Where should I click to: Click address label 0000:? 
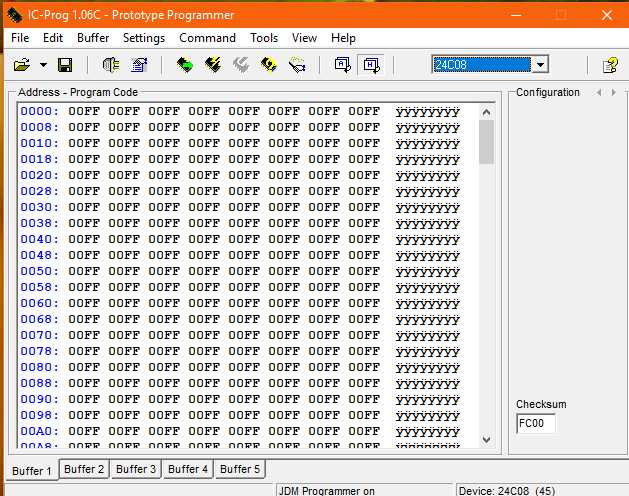(39, 111)
